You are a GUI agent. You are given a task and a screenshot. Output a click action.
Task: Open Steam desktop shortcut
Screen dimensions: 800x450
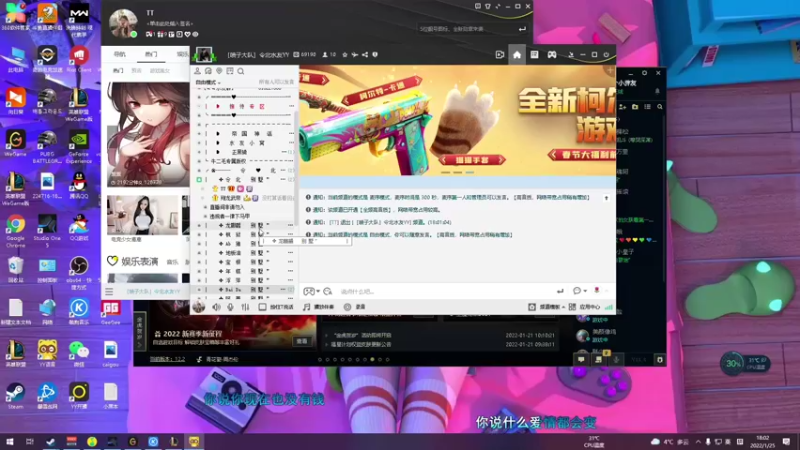tap(15, 396)
